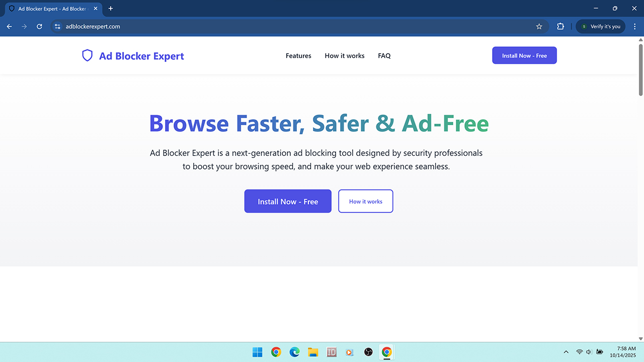
Task: Open the browser Extensions puzzle icon
Action: pyautogui.click(x=560, y=27)
